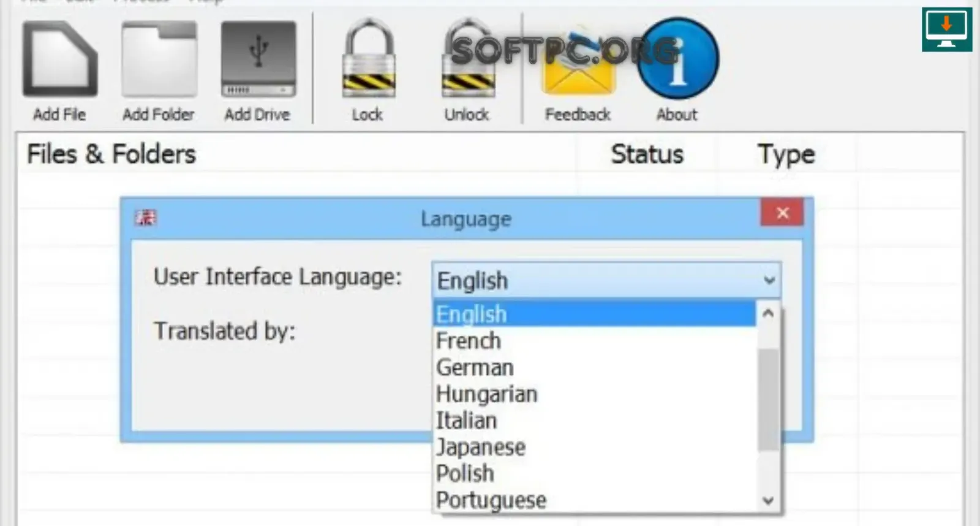Open the About info icon
Viewport: 980px width, 526px height.
pyautogui.click(x=677, y=59)
